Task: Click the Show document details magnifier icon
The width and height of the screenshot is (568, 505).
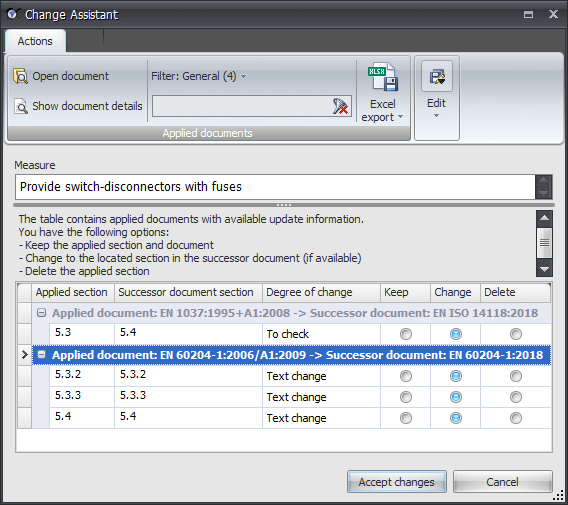Action: tap(21, 106)
